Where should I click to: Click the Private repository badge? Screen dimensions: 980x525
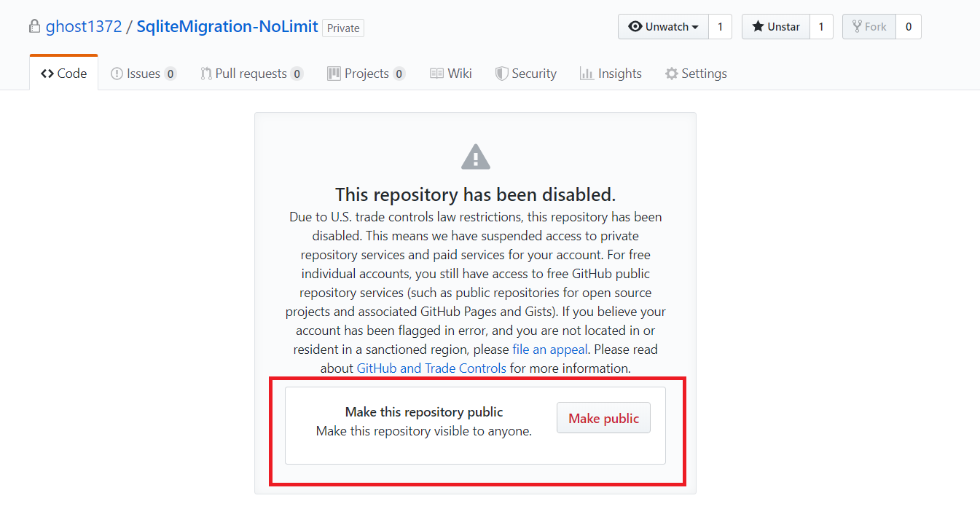(343, 28)
